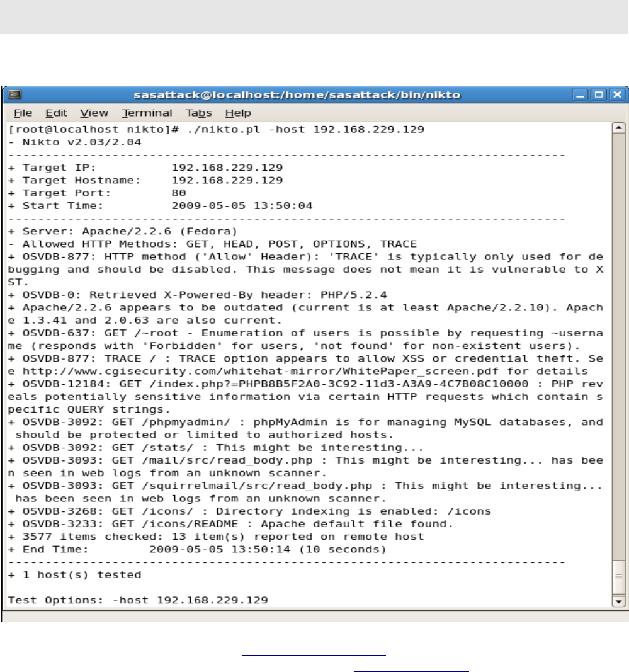Open the Tabs menu
Screen dimensions: 629x672
[x=198, y=113]
